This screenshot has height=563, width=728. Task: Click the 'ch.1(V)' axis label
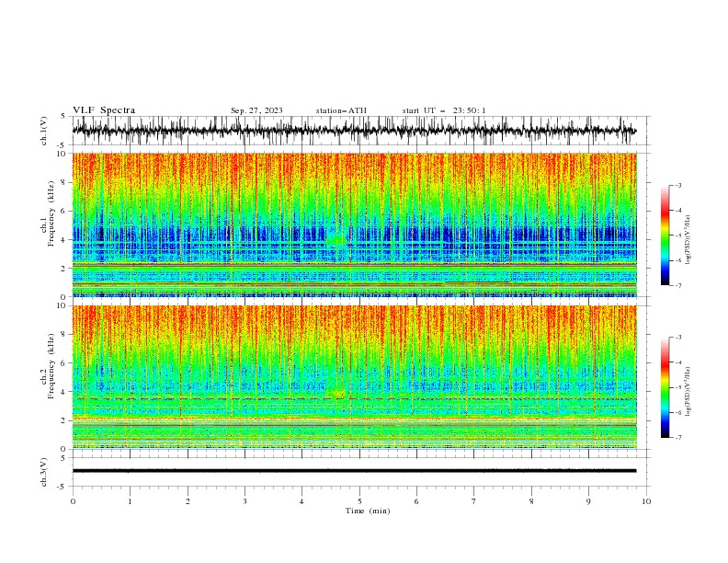pos(44,131)
